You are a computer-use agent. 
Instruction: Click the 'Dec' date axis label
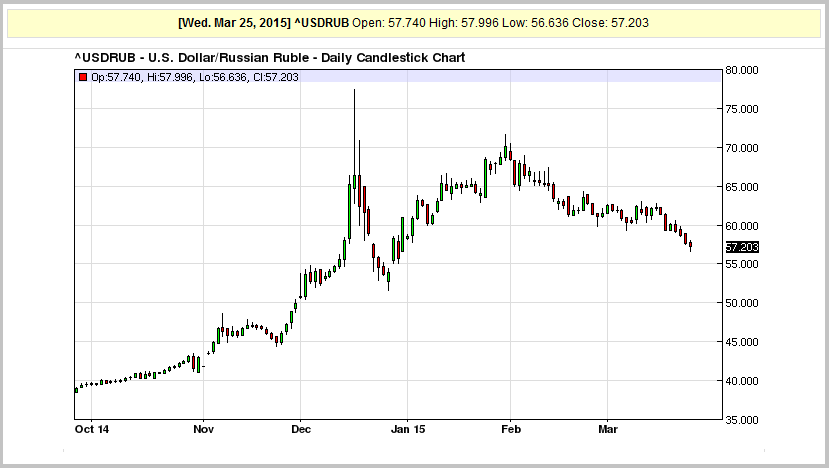pyautogui.click(x=301, y=429)
